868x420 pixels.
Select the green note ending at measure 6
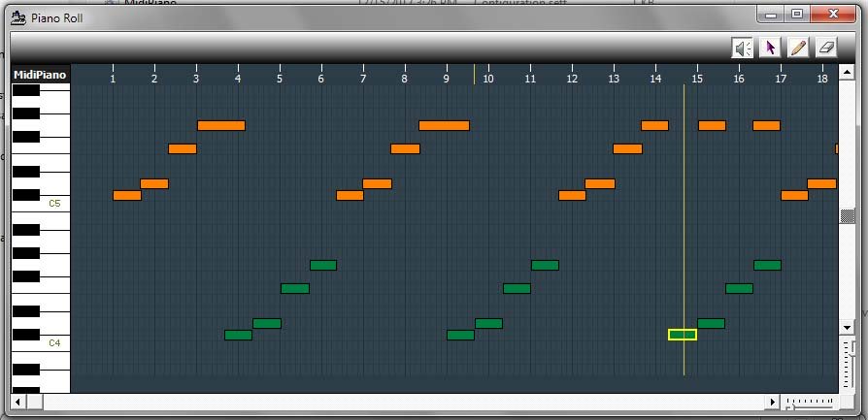pyautogui.click(x=323, y=265)
